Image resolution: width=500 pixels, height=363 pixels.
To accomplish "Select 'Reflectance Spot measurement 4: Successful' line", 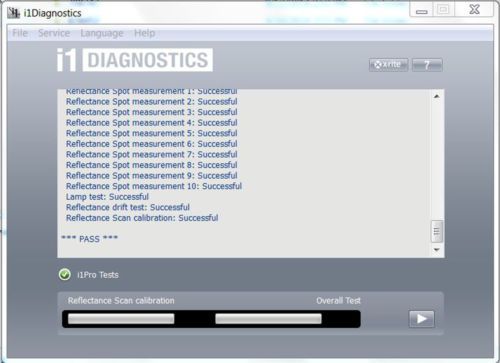I will [x=152, y=123].
